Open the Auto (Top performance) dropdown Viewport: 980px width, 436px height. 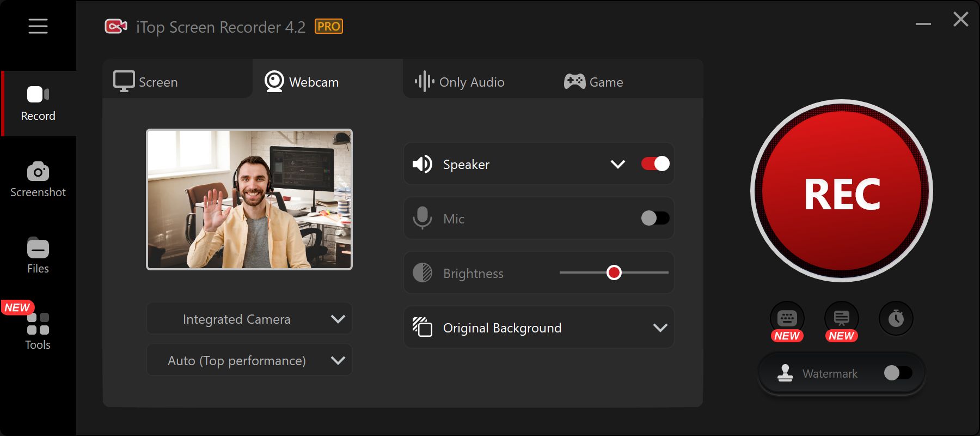249,360
